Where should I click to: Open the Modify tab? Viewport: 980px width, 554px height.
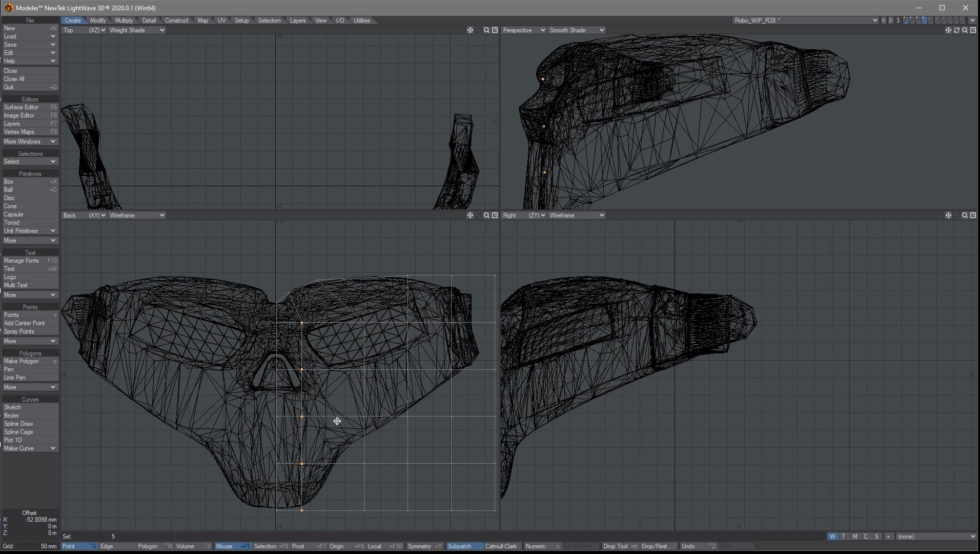(x=97, y=21)
